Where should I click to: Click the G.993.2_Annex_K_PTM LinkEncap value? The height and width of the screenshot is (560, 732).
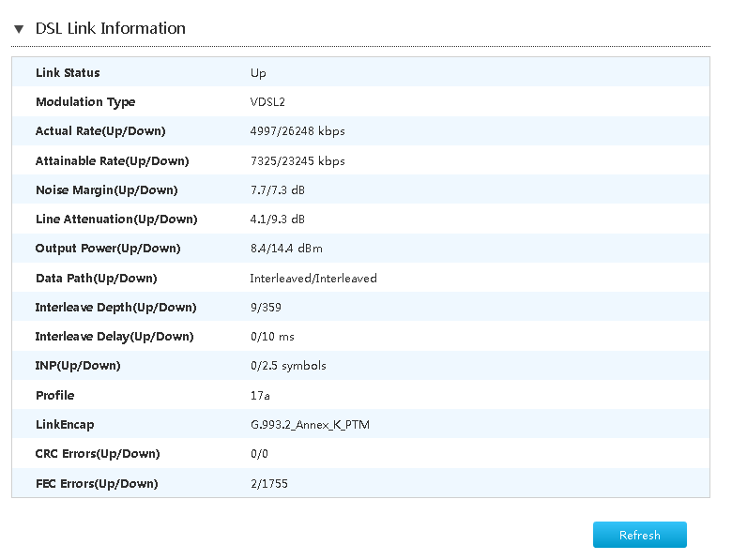click(x=310, y=425)
